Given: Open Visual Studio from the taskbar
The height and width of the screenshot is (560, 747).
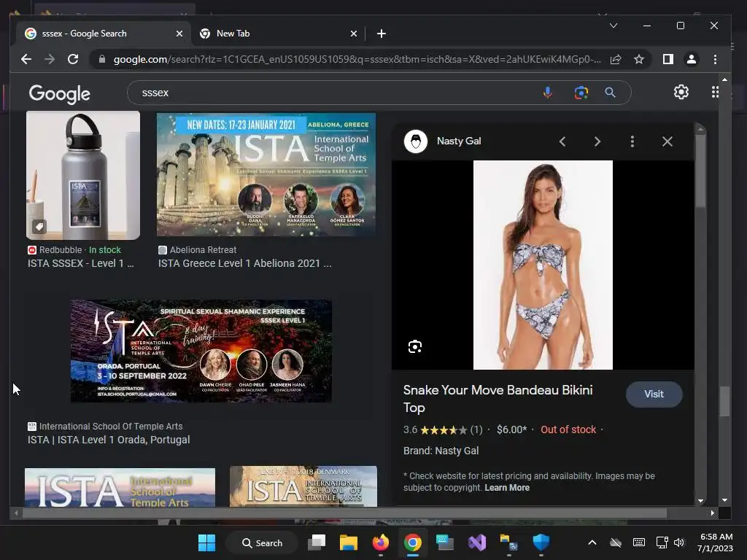Looking at the screenshot, I should coord(477,542).
